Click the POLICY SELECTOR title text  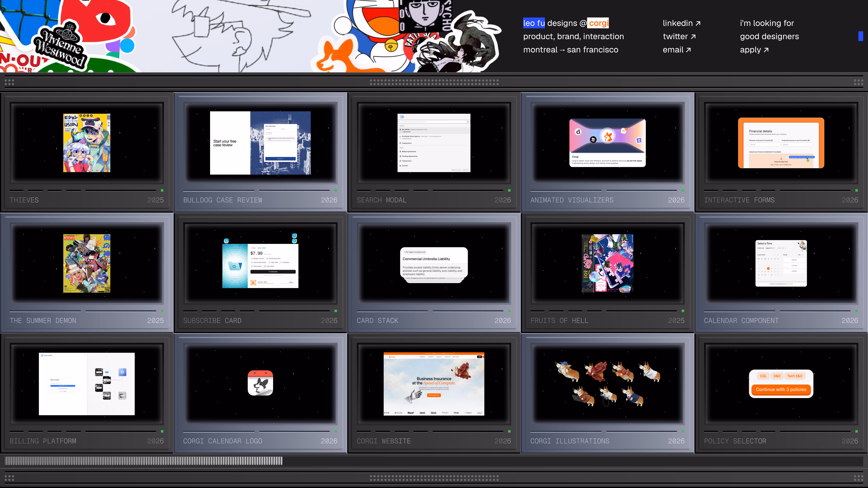click(x=735, y=441)
